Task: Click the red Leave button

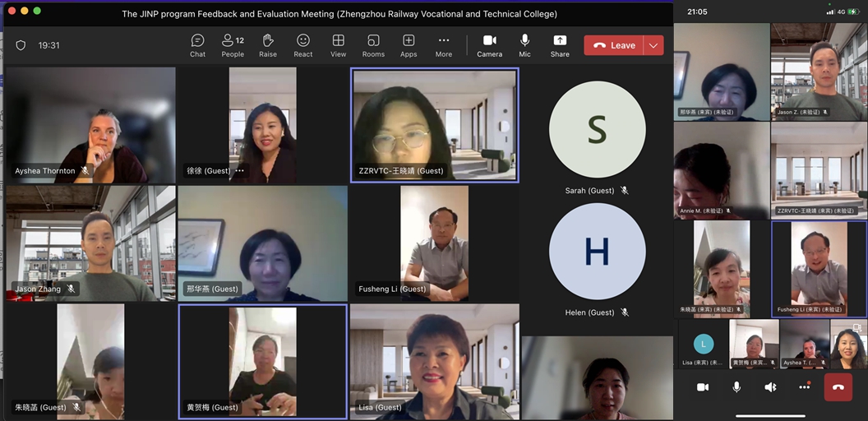Action: pos(614,45)
